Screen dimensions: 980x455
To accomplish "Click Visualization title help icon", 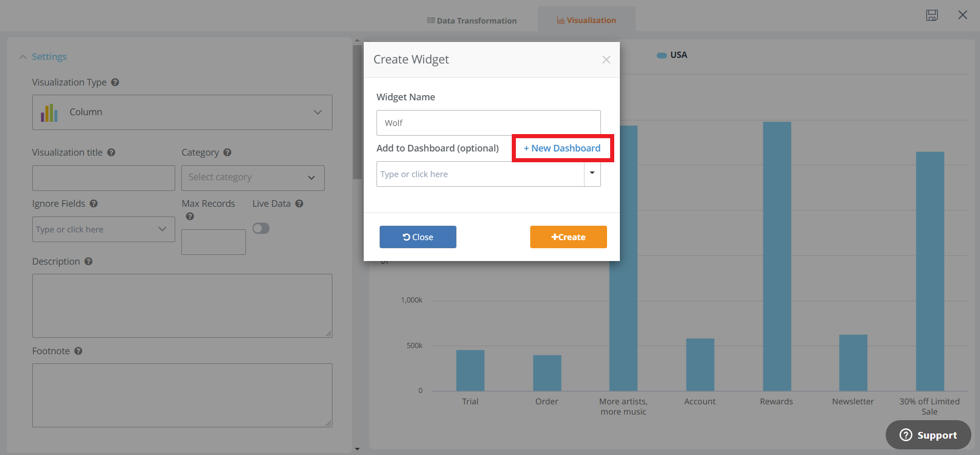I will point(111,153).
